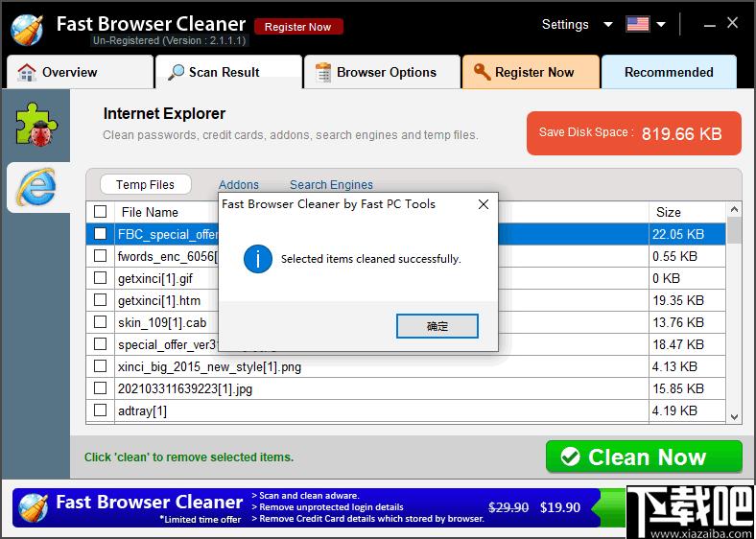
Task: Click the green Clean Now button
Action: pos(644,457)
